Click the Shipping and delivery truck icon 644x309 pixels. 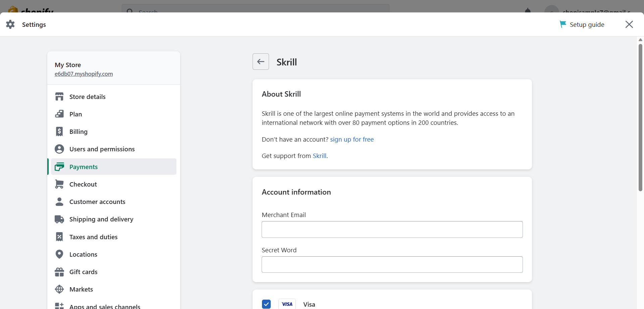click(x=59, y=219)
